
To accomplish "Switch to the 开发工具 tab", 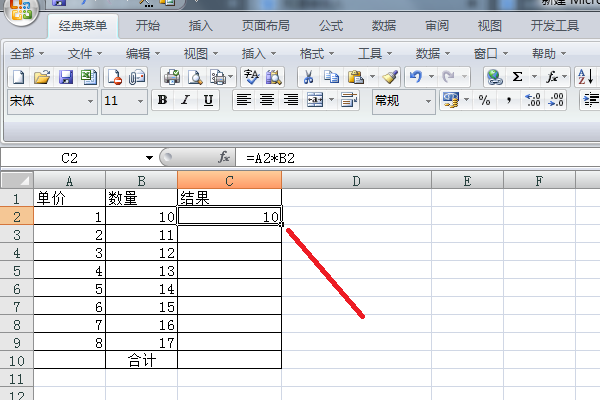I will 554,26.
